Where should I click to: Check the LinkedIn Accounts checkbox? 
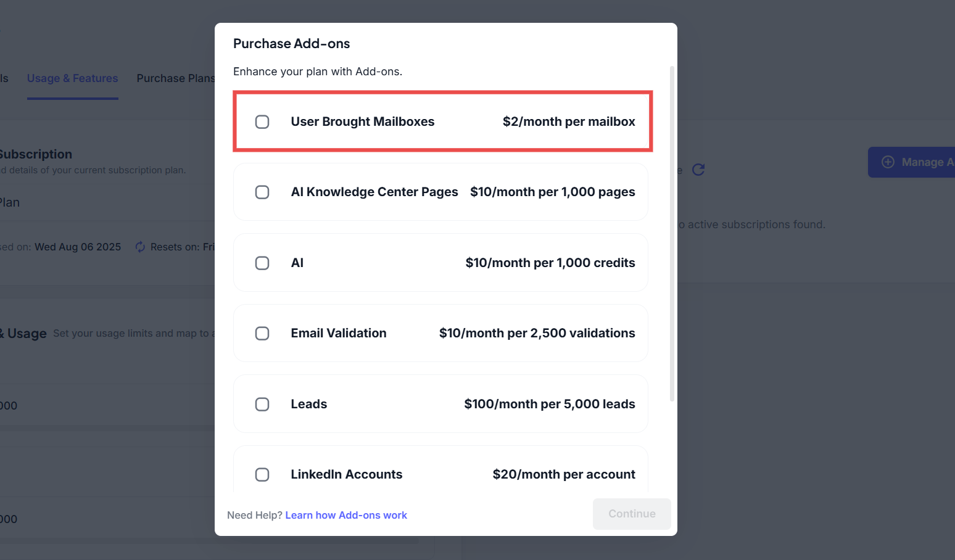pos(262,475)
